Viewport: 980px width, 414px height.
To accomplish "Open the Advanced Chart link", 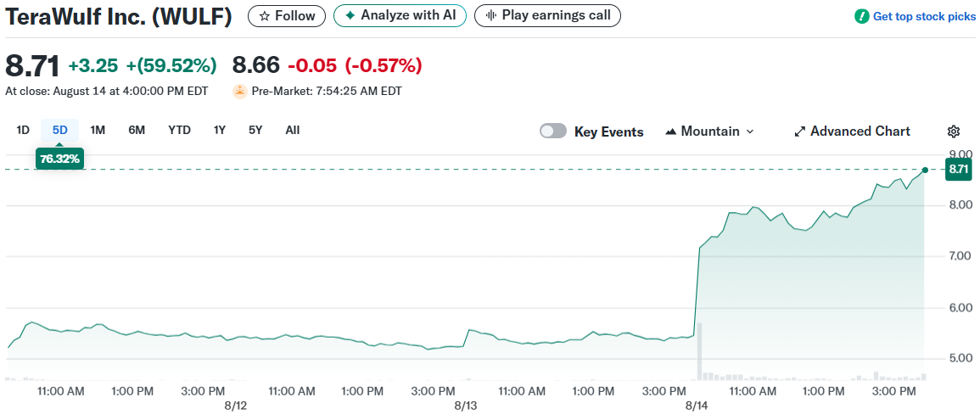I will pos(853,131).
